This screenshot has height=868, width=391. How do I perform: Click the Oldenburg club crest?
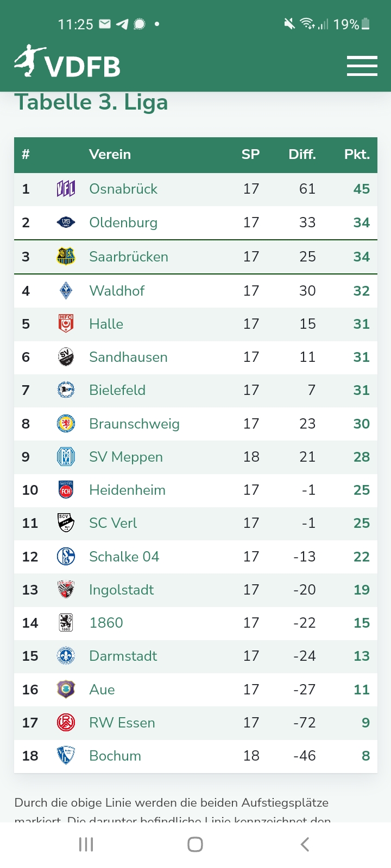tap(66, 222)
